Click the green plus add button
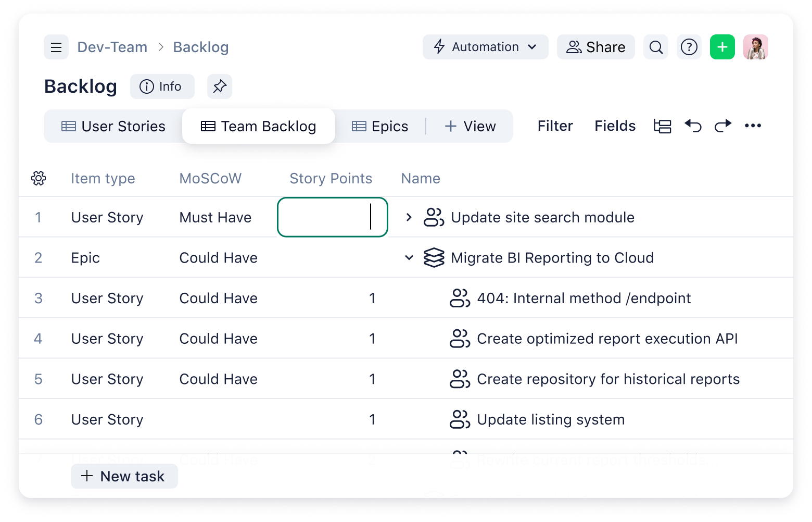Screen dimensions: 812x522 pos(722,47)
